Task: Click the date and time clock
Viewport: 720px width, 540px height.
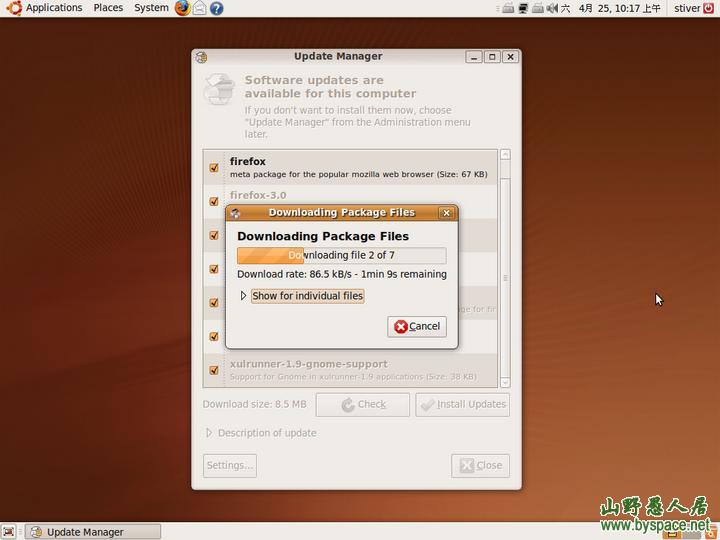Action: tap(619, 8)
